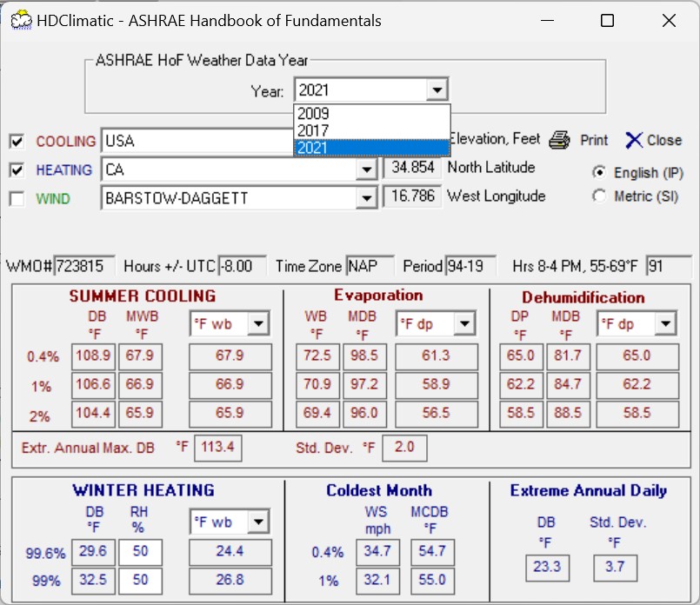Click the Extr. Annual Max DB value 113.4
Screen dimensions: 700x605
pos(218,448)
